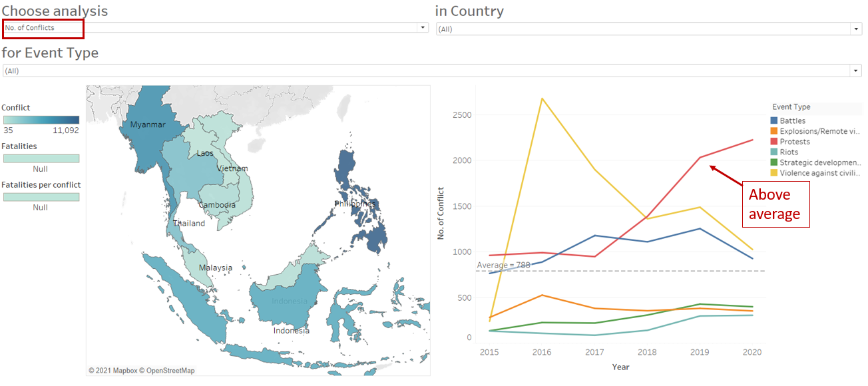The image size is (868, 386).
Task: Open the in Country dropdown arrow
Action: [x=855, y=29]
